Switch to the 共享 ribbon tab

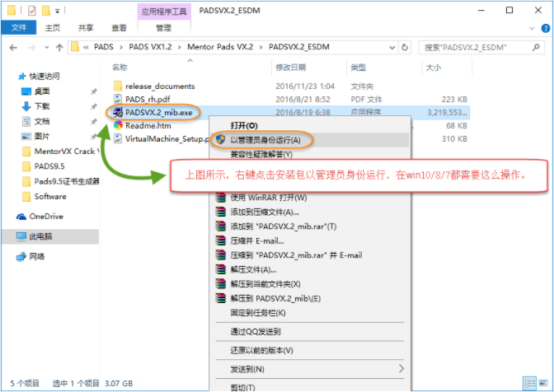click(86, 28)
